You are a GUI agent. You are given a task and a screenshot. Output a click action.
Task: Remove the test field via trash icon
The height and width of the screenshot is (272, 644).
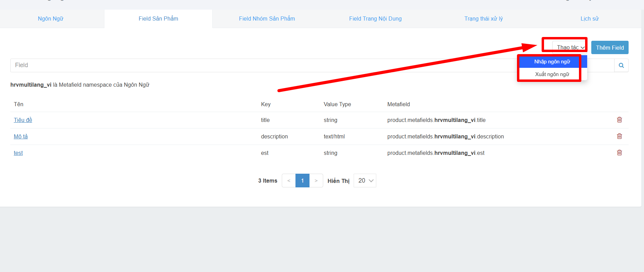pos(619,153)
